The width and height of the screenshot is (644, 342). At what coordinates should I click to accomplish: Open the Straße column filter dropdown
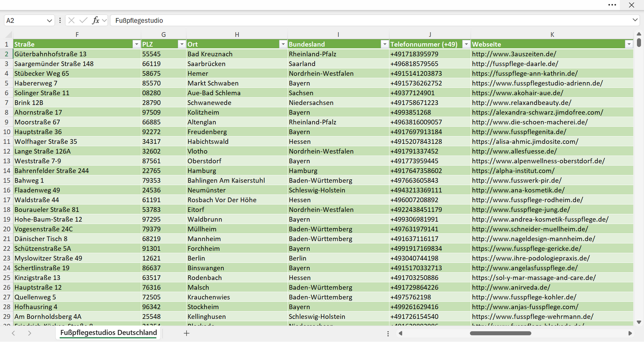[x=136, y=44]
